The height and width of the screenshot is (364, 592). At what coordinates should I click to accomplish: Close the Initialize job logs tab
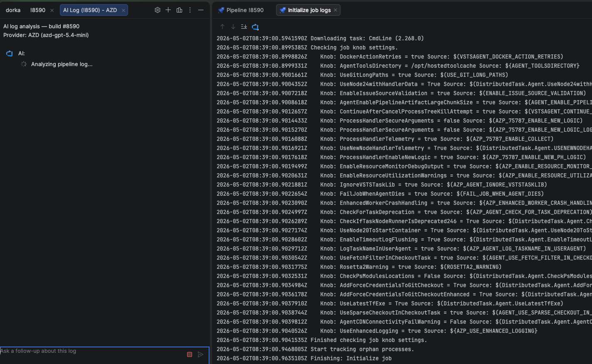335,10
